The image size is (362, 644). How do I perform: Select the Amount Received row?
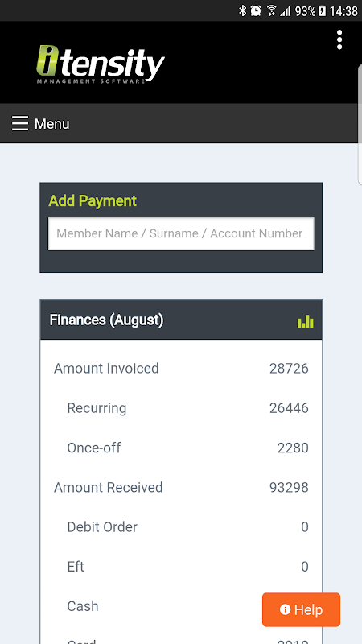(181, 488)
